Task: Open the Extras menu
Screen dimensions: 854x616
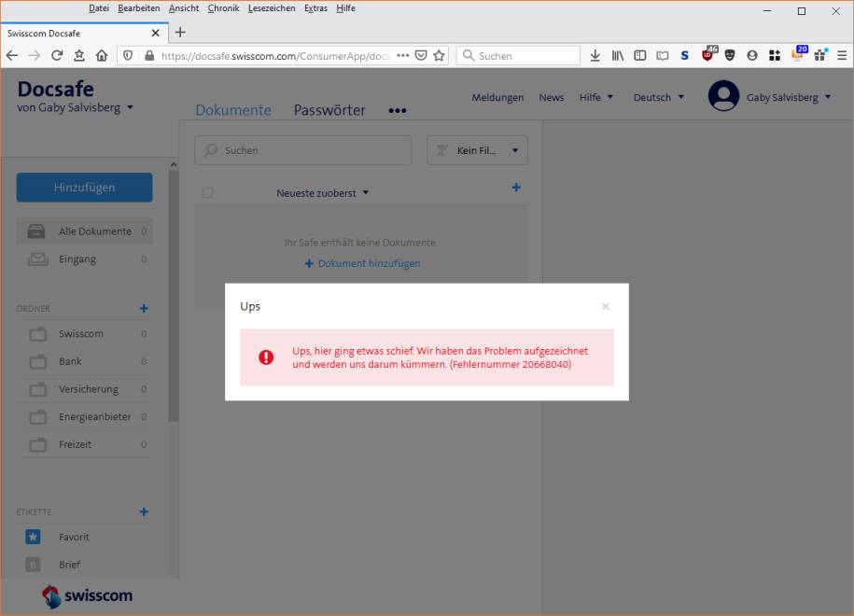Action: point(315,8)
